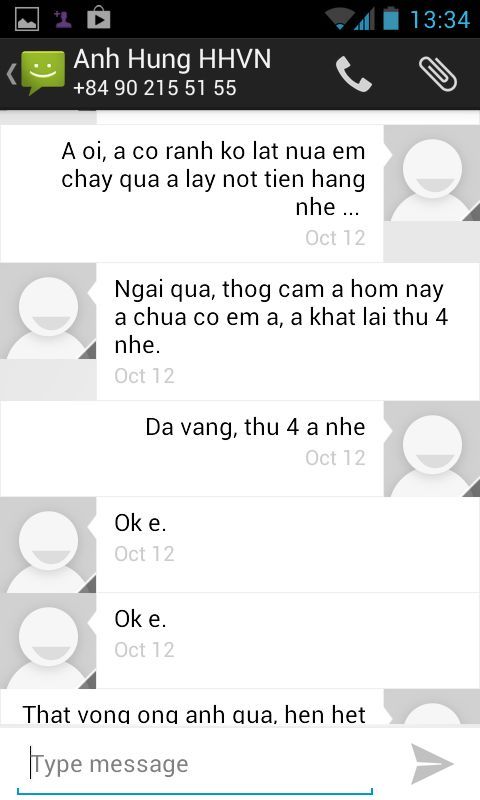Tap the purple contact notification icon

63,19
